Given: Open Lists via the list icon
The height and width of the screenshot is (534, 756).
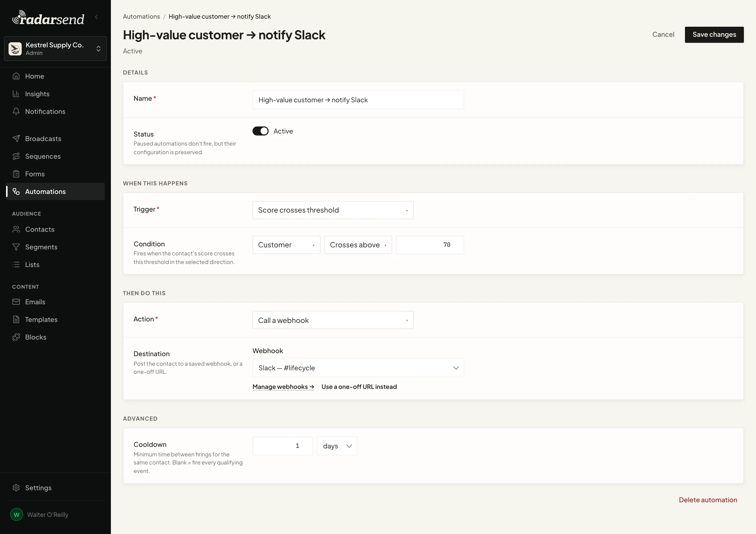Looking at the screenshot, I should pos(16,264).
